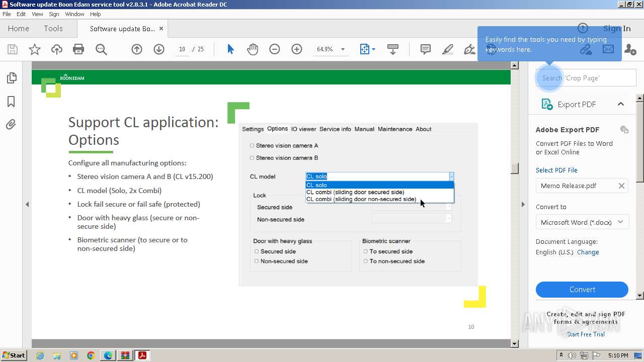Open fit page options icon
This screenshot has width=644, height=362.
click(365, 49)
